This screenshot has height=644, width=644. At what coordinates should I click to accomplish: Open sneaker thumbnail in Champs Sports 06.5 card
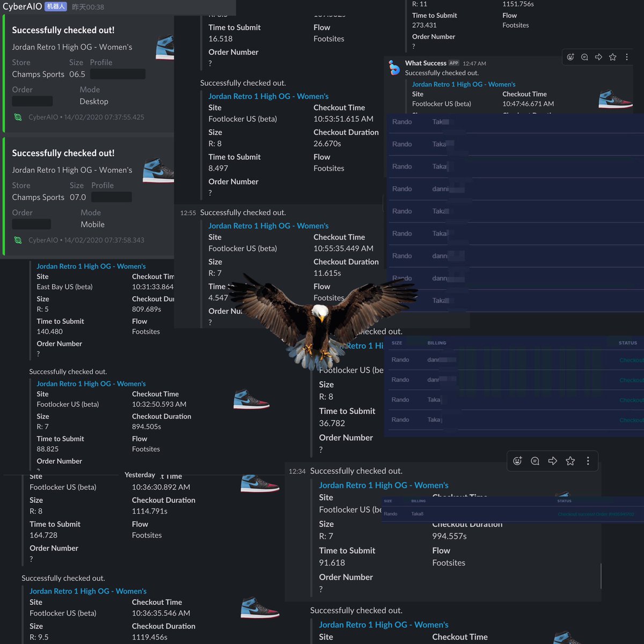pos(165,47)
